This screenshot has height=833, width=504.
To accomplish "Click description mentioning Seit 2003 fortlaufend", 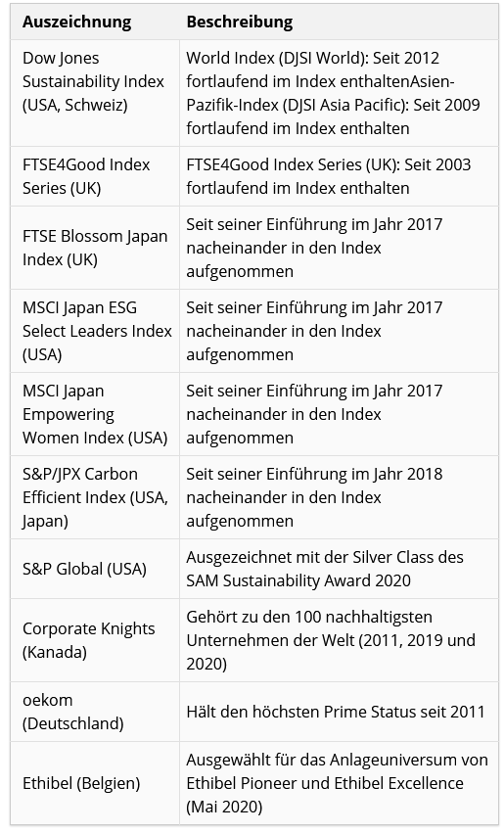I will pyautogui.click(x=328, y=176).
